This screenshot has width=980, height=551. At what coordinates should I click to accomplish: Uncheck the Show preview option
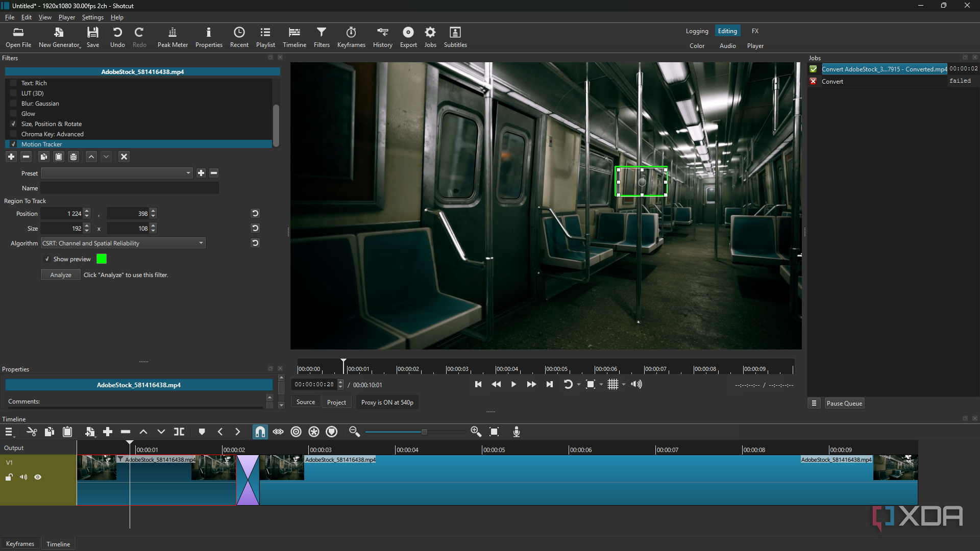[x=47, y=259]
